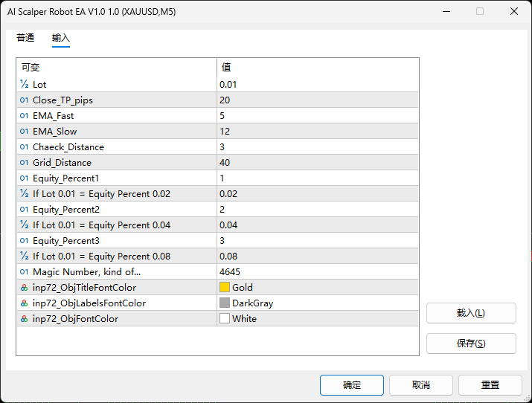
Task: Click the color icon beside inp72_ObjFontColor
Action: coord(24,319)
